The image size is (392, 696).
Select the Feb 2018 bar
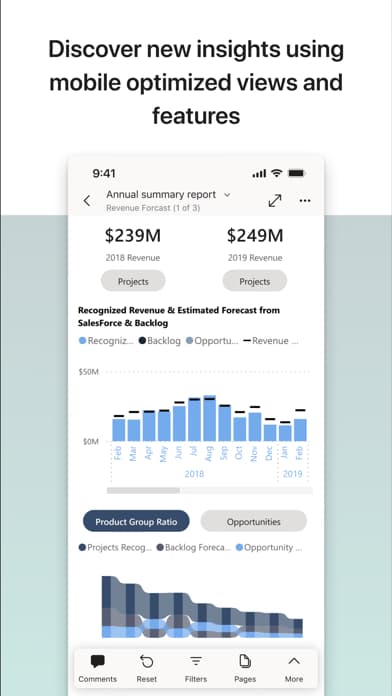click(119, 430)
